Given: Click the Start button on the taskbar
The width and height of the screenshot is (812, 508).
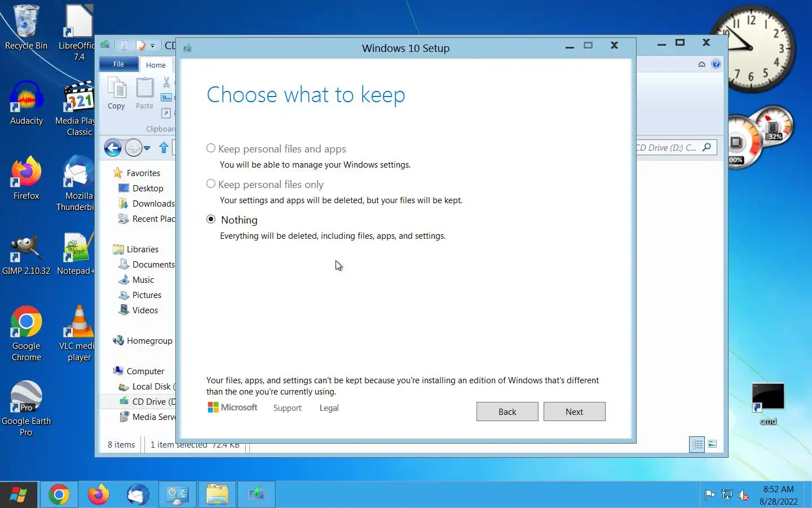Looking at the screenshot, I should (19, 494).
